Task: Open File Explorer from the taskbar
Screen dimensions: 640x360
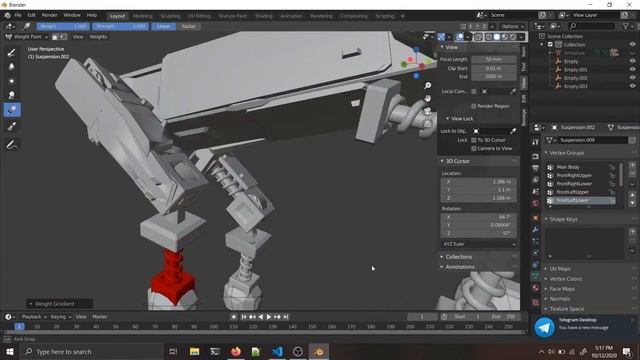Action: (x=194, y=351)
